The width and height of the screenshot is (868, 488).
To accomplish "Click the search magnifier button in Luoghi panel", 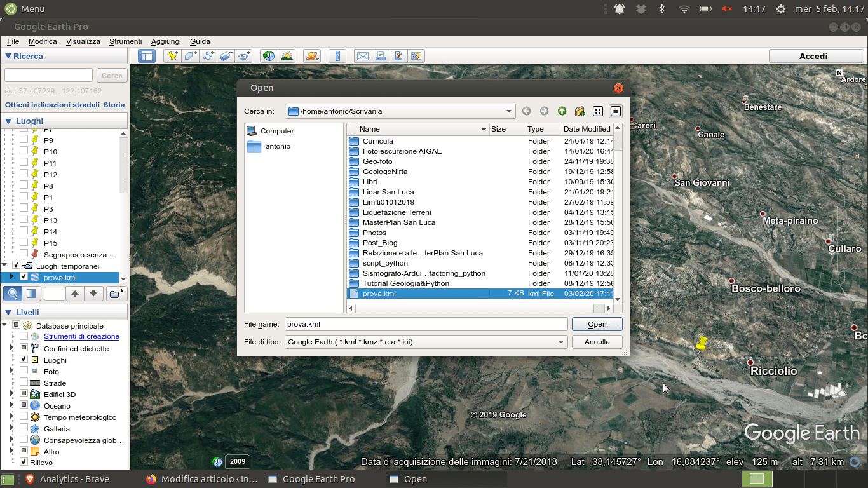I will (x=13, y=294).
